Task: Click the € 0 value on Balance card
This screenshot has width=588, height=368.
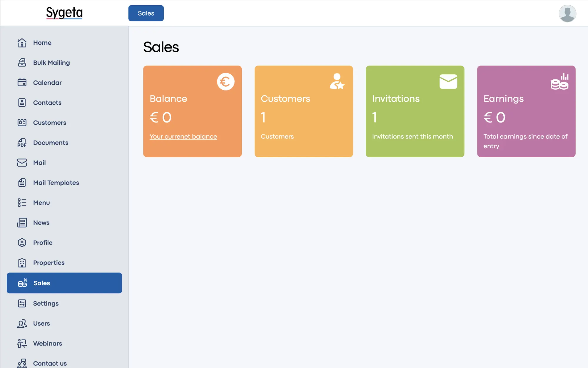Action: (x=161, y=118)
